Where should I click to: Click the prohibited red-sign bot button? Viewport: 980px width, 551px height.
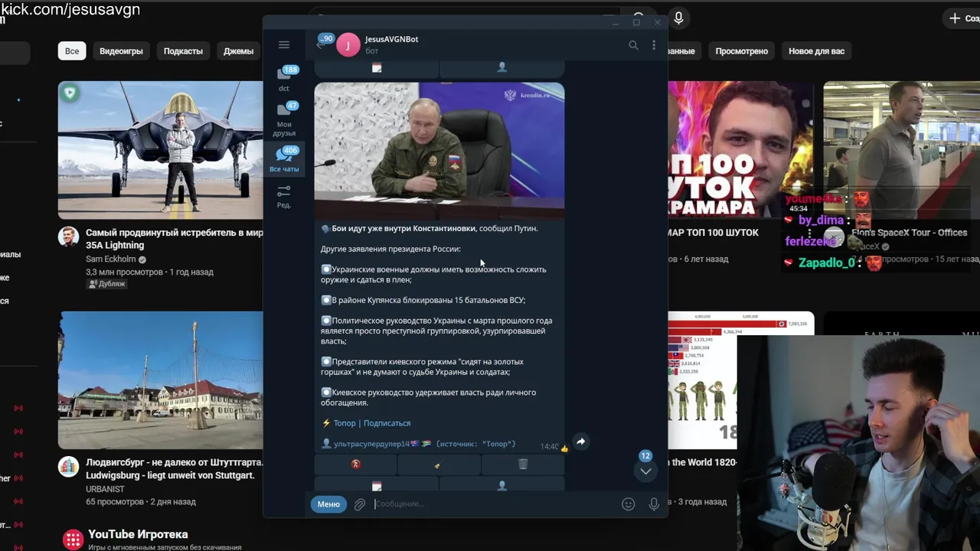(355, 465)
